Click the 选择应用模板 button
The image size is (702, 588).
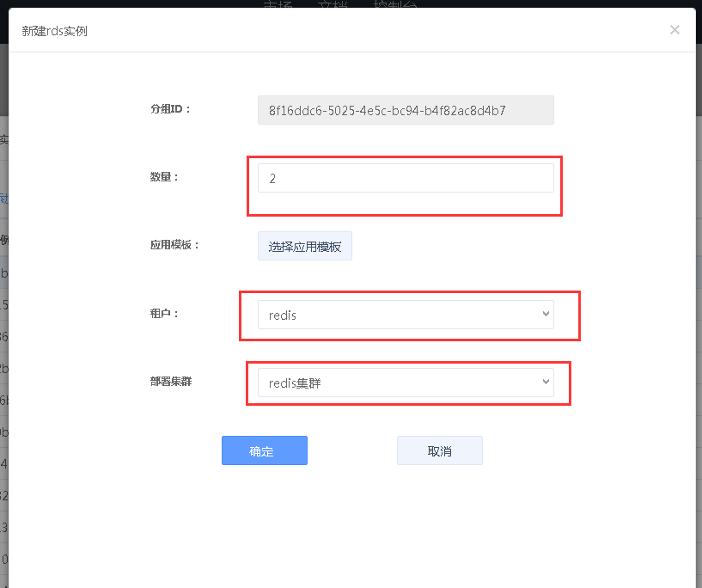click(305, 247)
